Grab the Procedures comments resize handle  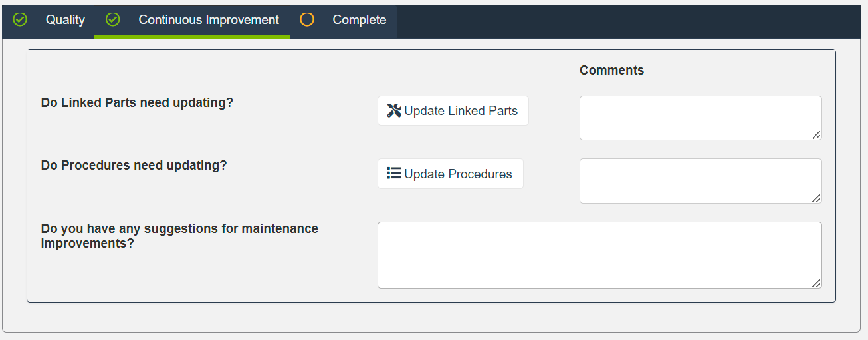coord(816,198)
